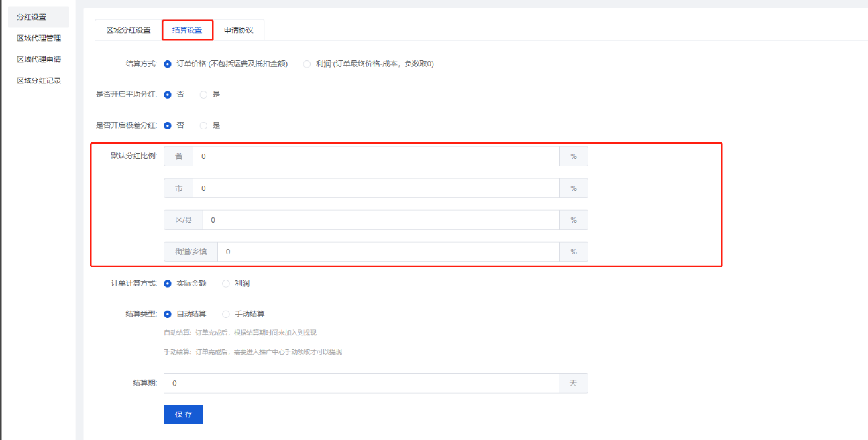Choose 是 for 是否开启极差分红
Image resolution: width=868 pixels, height=440 pixels.
tap(204, 125)
